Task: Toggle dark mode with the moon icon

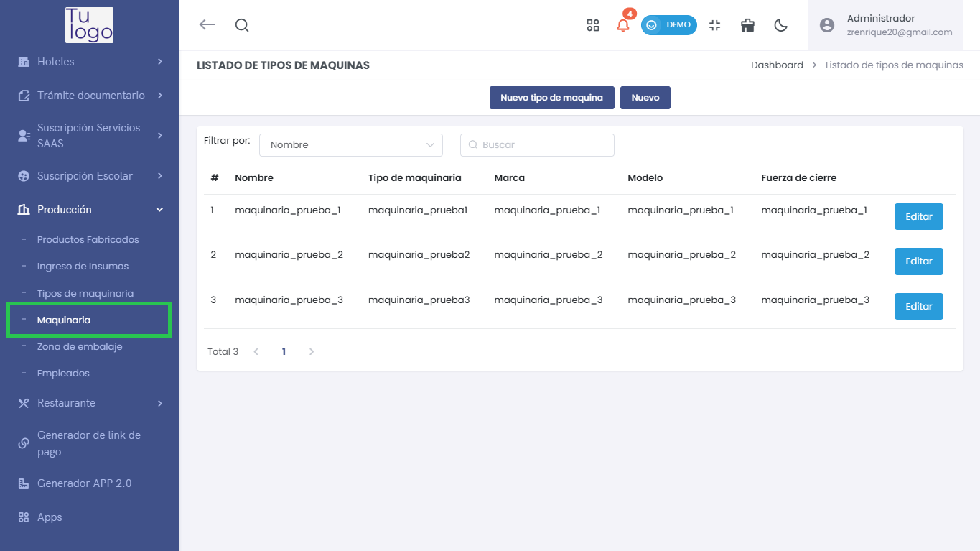Action: [781, 25]
